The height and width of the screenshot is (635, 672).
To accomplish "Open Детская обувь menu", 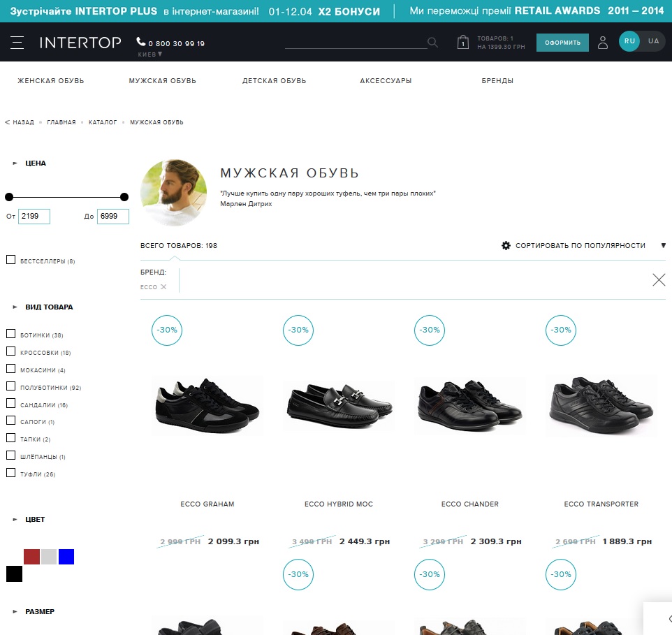I will pyautogui.click(x=275, y=80).
